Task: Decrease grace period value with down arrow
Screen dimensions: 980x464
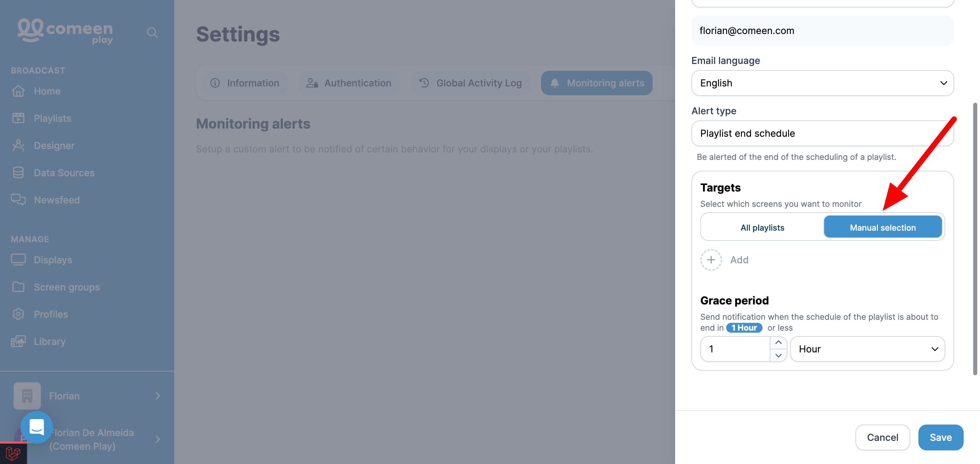Action: click(778, 355)
